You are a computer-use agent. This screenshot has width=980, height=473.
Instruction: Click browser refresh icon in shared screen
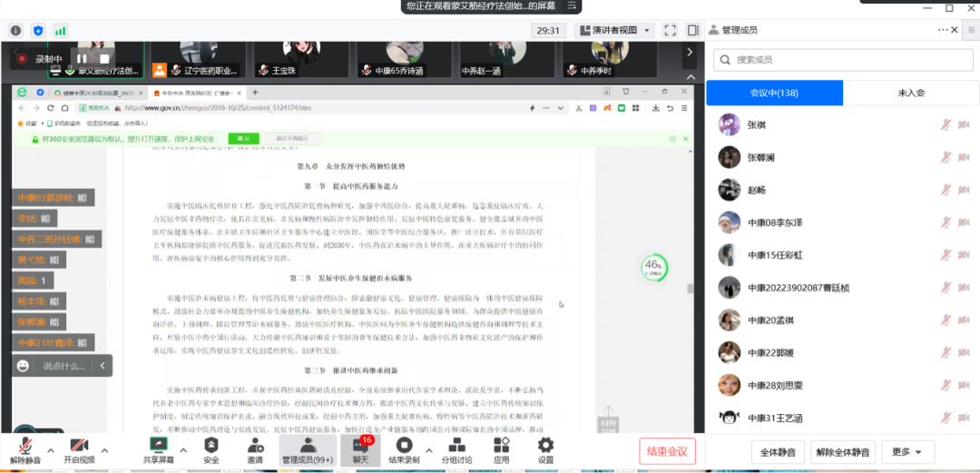click(51, 108)
